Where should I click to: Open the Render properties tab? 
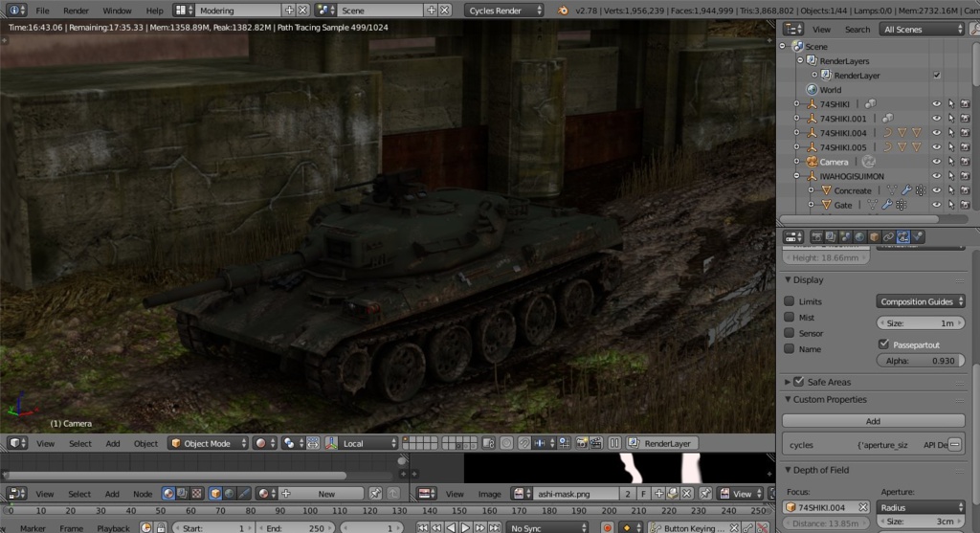(816, 236)
